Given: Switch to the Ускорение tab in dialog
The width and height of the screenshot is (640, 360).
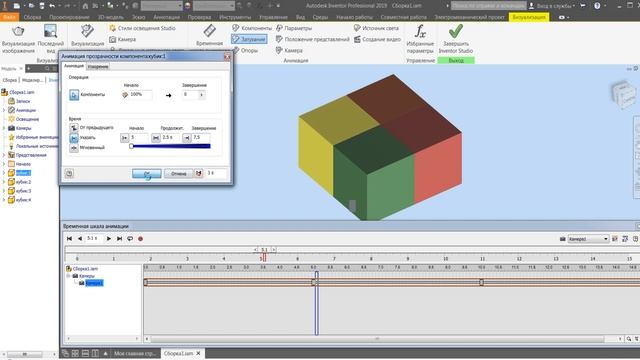Looking at the screenshot, I should pyautogui.click(x=98, y=67).
